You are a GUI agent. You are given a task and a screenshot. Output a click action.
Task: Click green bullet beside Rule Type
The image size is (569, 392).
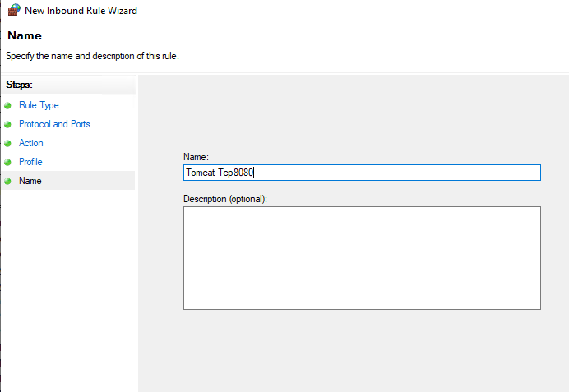[7, 105]
